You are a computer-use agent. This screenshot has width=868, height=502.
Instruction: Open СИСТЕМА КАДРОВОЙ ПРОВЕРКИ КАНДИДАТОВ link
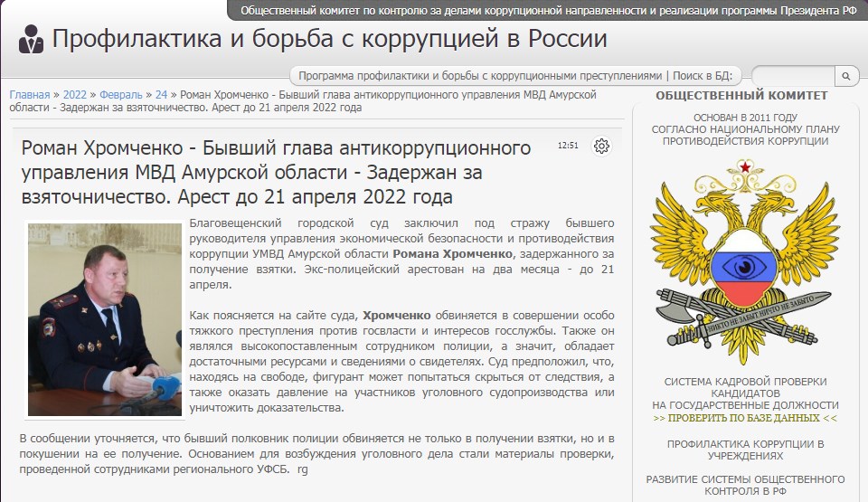point(745,393)
